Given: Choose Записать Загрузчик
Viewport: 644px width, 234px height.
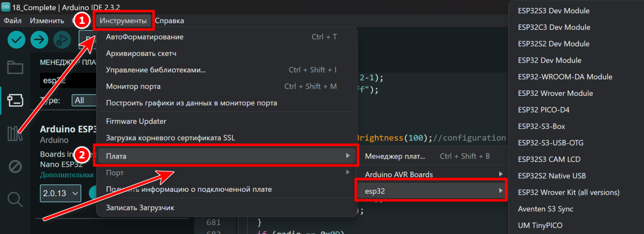Looking at the screenshot, I should [x=227, y=208].
